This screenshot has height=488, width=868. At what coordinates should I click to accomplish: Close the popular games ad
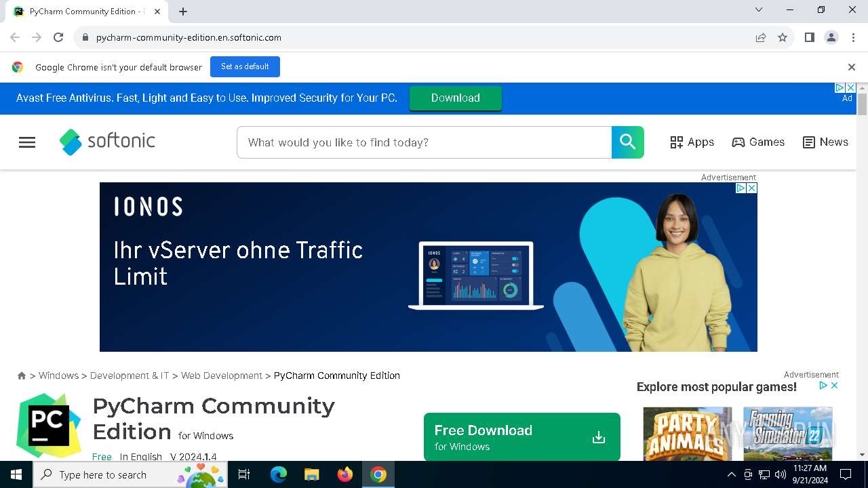pyautogui.click(x=835, y=386)
